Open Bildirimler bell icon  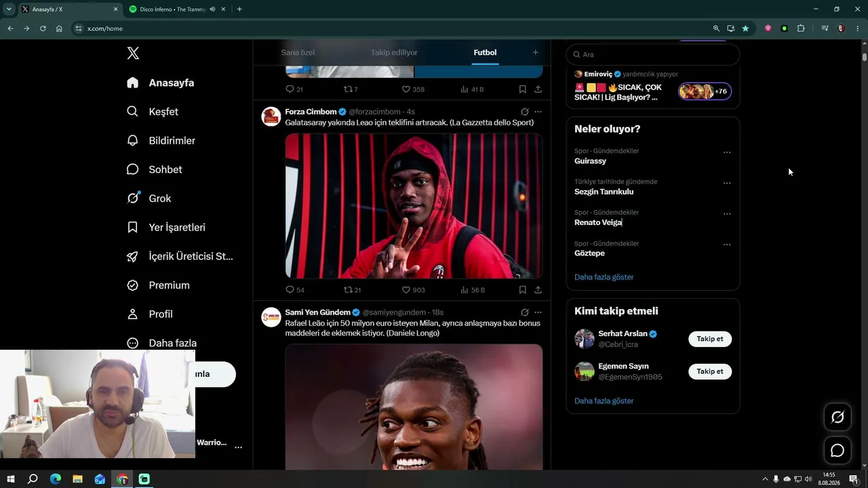click(x=133, y=140)
